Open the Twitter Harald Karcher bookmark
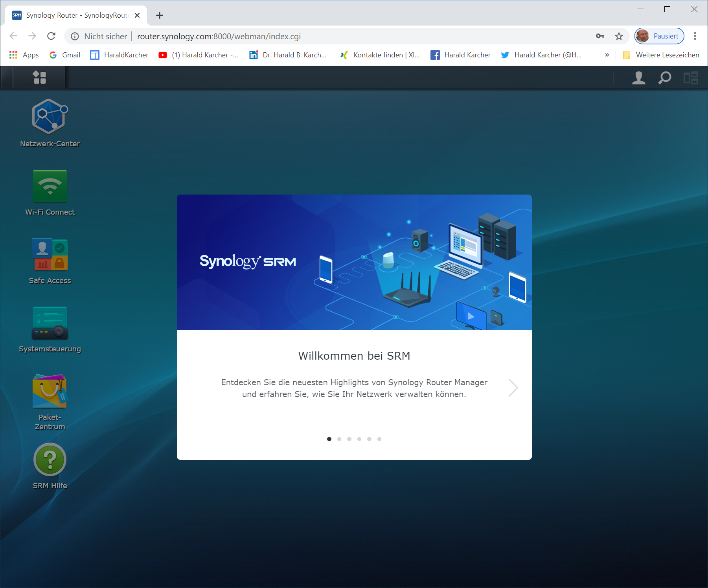The width and height of the screenshot is (708, 588). 541,55
